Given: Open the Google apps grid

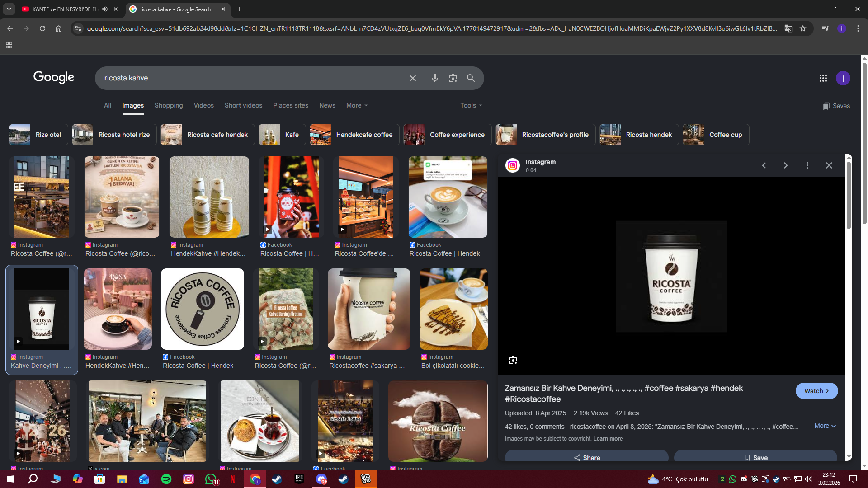Looking at the screenshot, I should [823, 78].
